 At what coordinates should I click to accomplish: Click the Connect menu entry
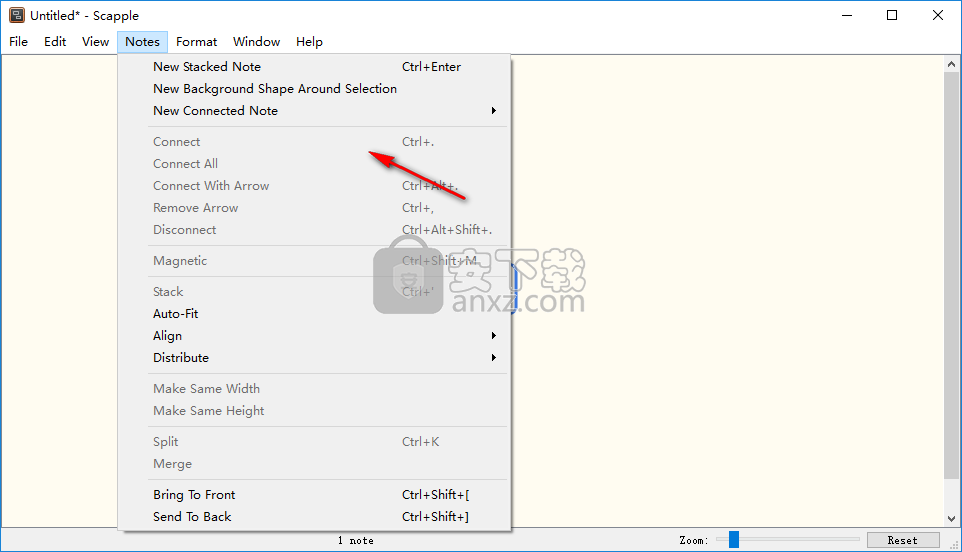click(x=314, y=142)
